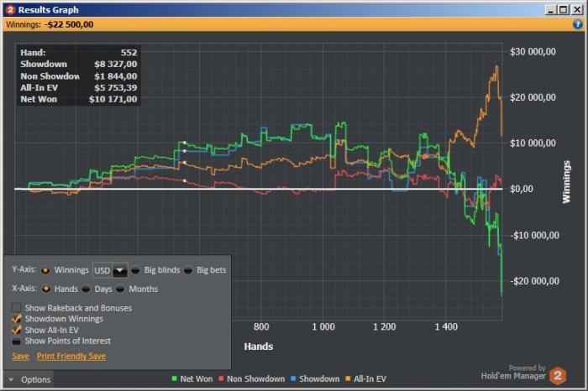Switch X-axis to Days
This screenshot has height=391, width=588.
click(x=86, y=289)
